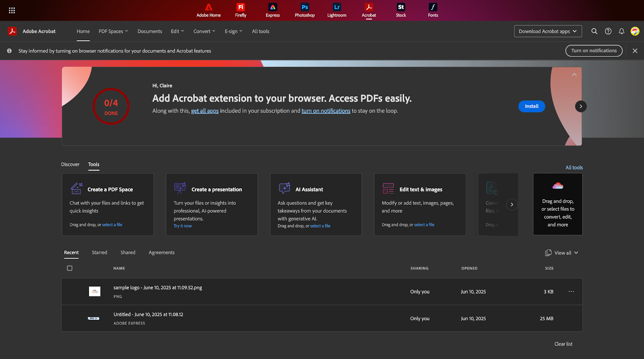Expand the Edit menu dropdown
The height and width of the screenshot is (359, 644).
click(x=177, y=31)
